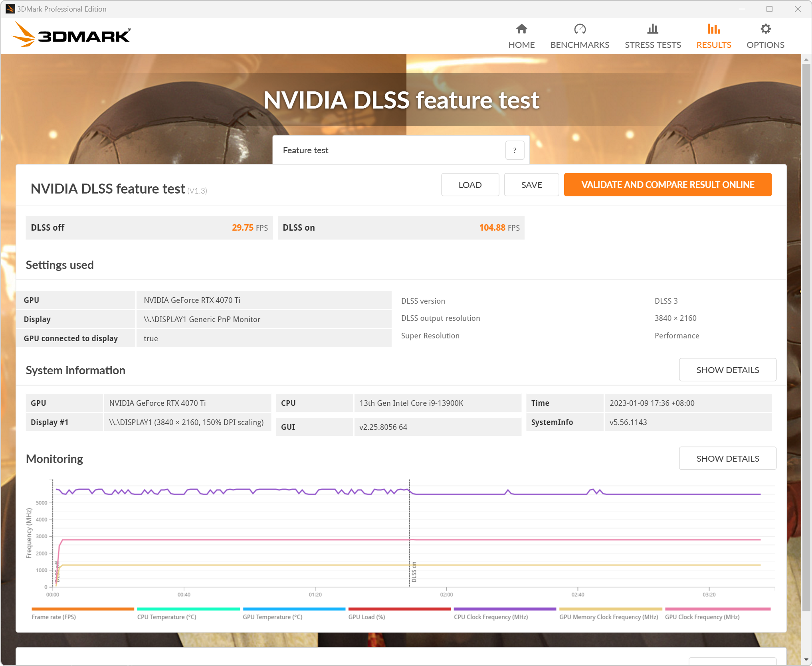Click the Home house icon
The image size is (812, 666).
[x=521, y=29]
